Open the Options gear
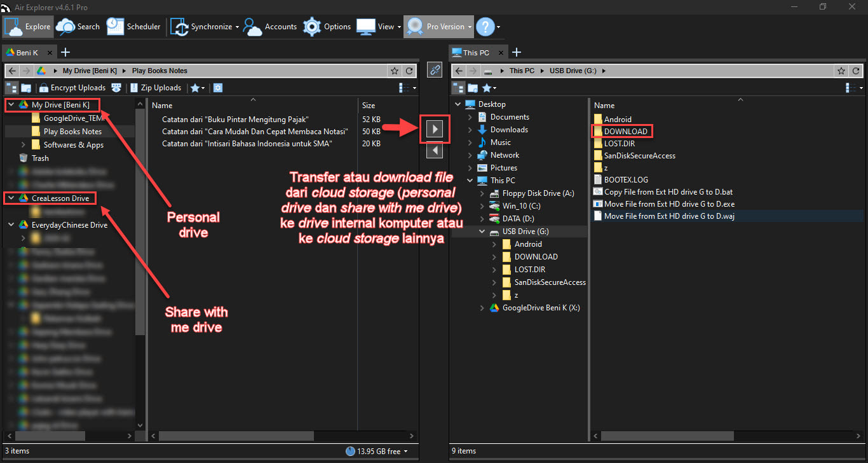 click(x=327, y=27)
